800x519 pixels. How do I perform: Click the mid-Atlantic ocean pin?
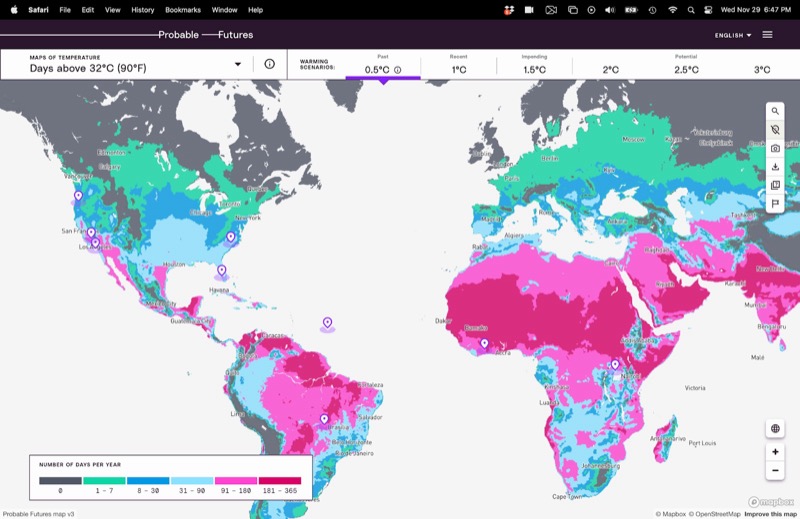pyautogui.click(x=327, y=323)
